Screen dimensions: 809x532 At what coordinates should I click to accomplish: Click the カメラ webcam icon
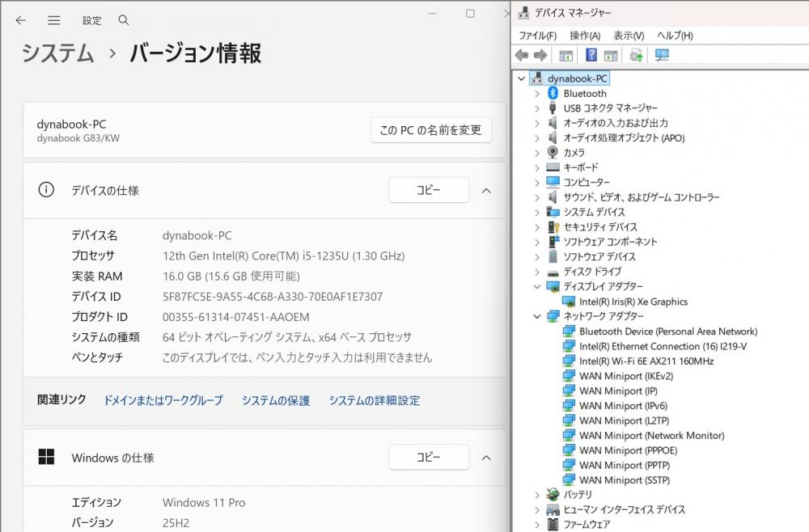coord(553,152)
